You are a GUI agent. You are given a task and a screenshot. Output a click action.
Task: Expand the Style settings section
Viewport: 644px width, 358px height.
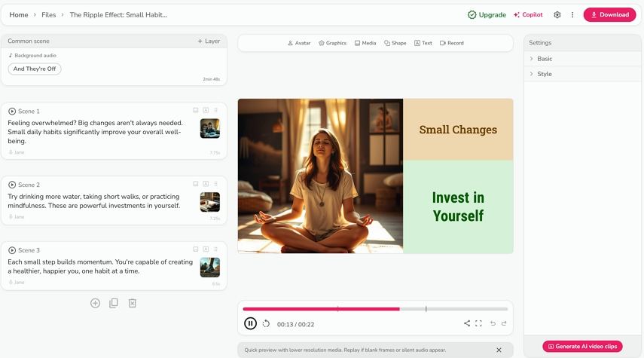(x=582, y=74)
